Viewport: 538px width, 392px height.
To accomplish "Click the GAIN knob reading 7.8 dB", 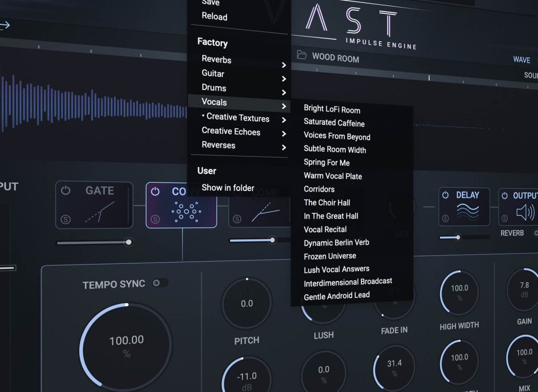I will coord(524,289).
